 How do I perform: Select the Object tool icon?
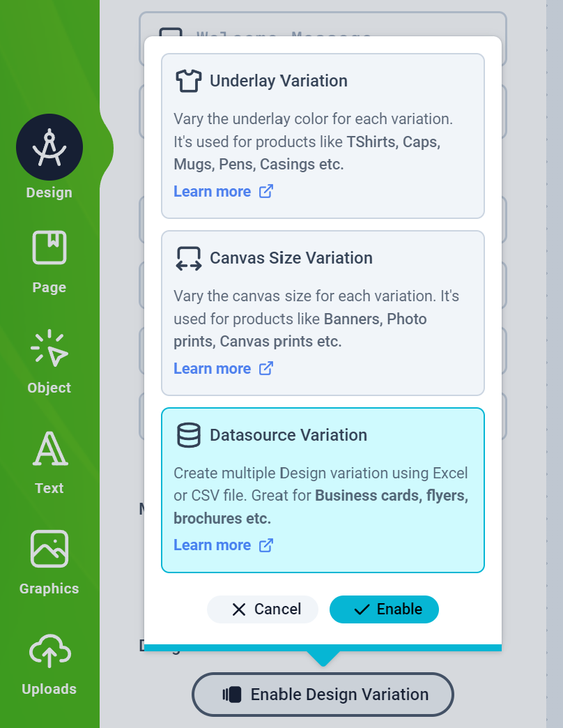49,348
